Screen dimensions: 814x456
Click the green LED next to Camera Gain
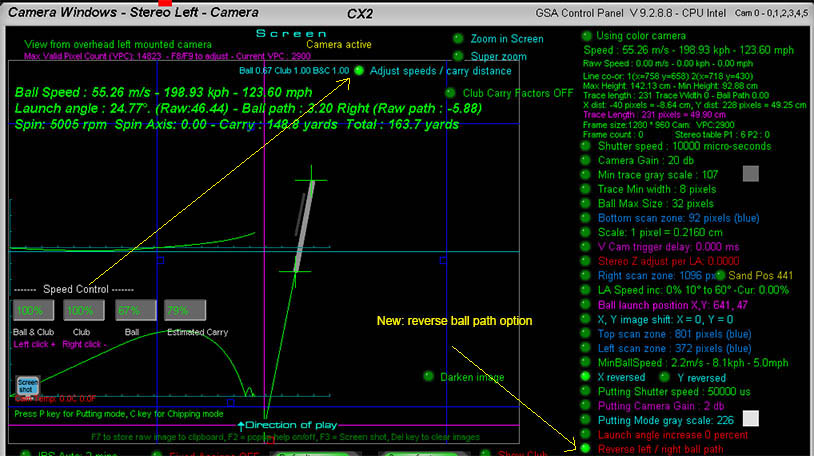(586, 160)
